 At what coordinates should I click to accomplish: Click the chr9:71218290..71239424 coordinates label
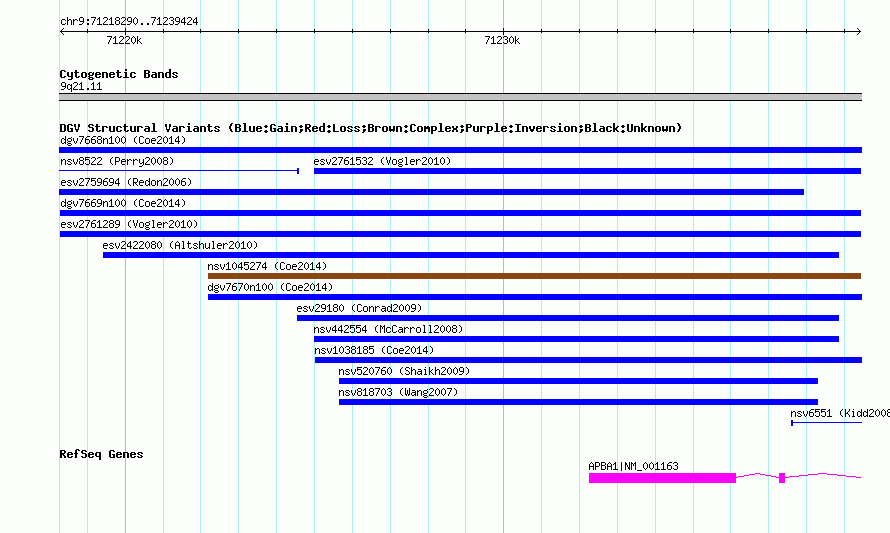pyautogui.click(x=129, y=22)
